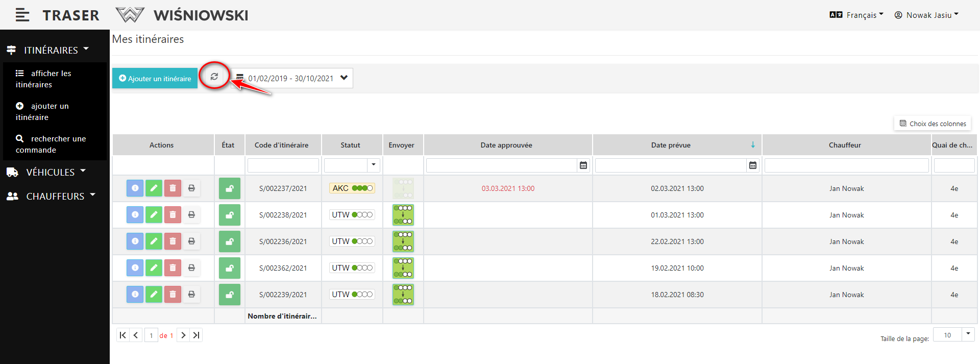This screenshot has width=980, height=364.
Task: Delete itinerary S/002236/2021 using trash icon
Action: coord(173,241)
